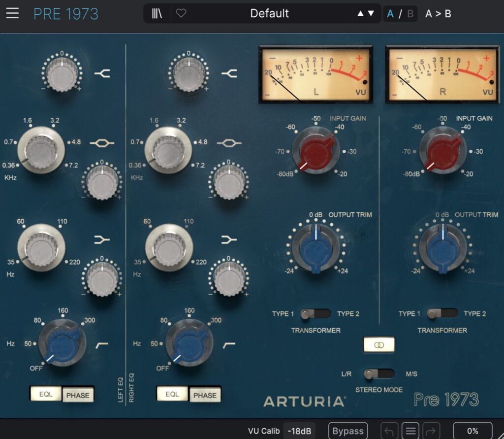Open the preset library browser icon
504x439 pixels.
pyautogui.click(x=157, y=13)
